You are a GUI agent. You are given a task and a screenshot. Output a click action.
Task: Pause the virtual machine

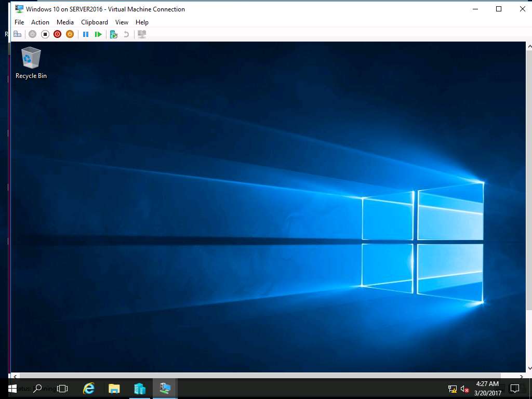coord(86,34)
